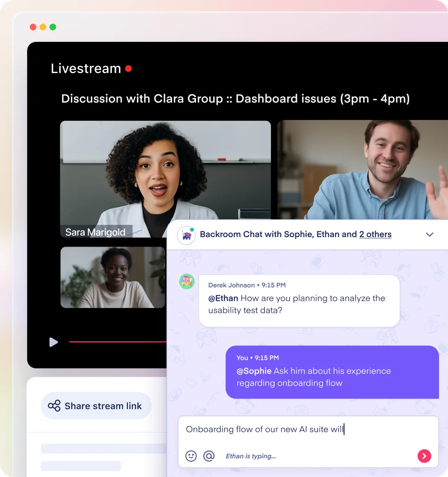This screenshot has height=477, width=448.
Task: Click the 'Discussion with Clara Group' stream title
Action: [x=235, y=99]
